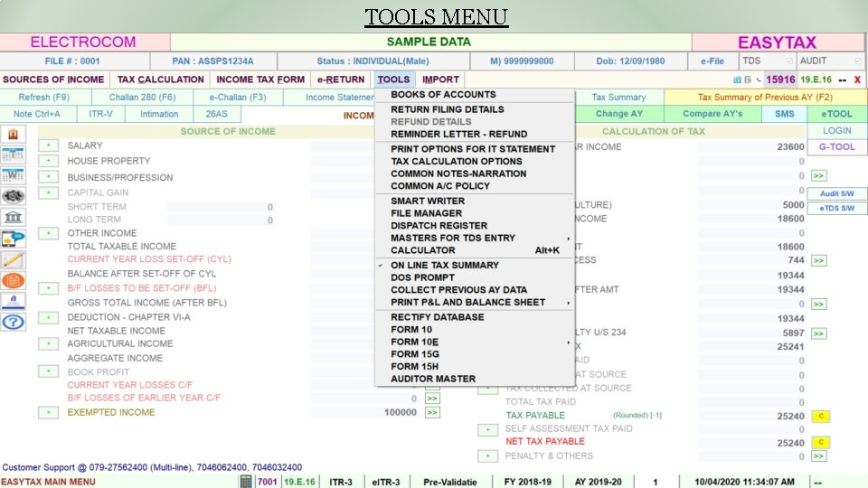
Task: Open the TOOLS menu bar item
Action: [393, 80]
